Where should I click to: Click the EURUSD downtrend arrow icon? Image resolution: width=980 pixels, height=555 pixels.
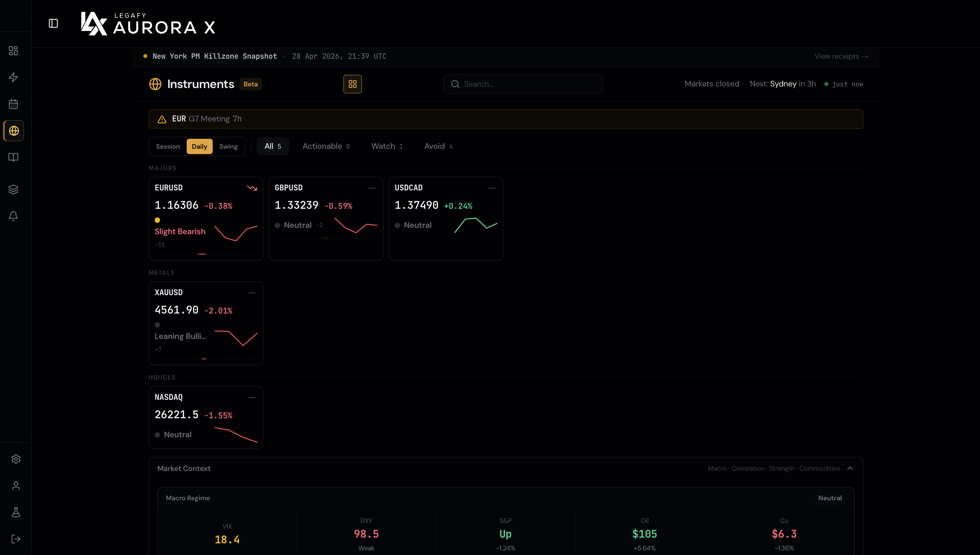(x=252, y=188)
